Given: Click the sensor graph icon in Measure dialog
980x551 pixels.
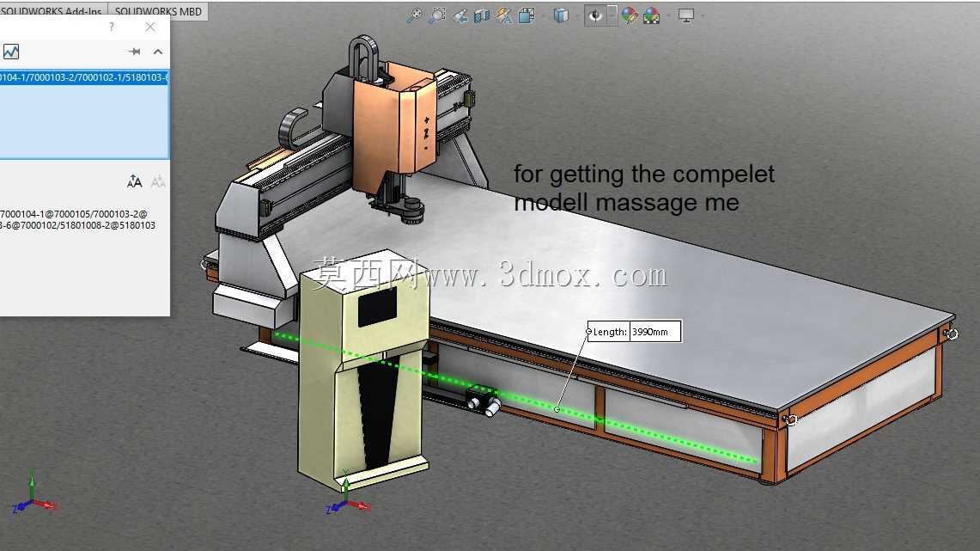Looking at the screenshot, I should [x=10, y=52].
